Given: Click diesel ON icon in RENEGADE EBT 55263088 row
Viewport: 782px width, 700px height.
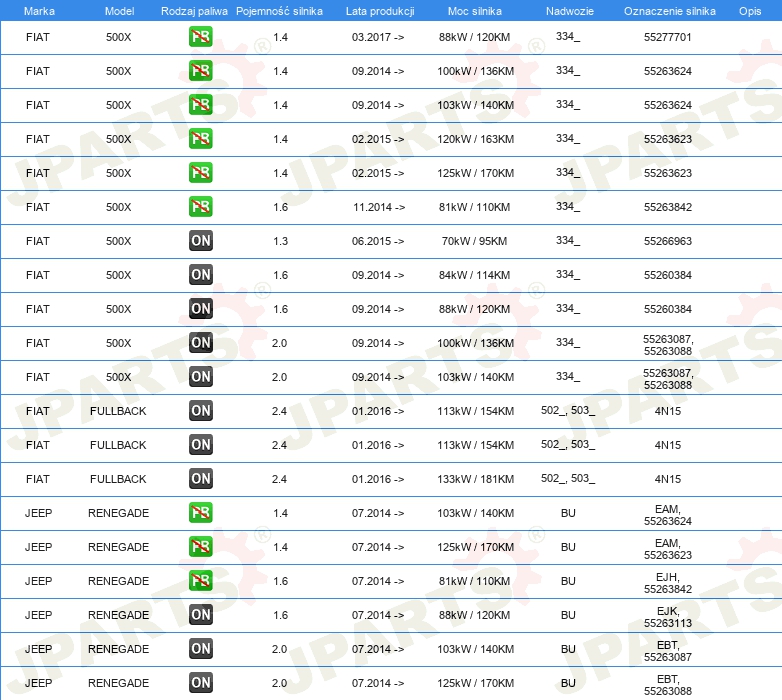Looking at the screenshot, I should (200, 683).
